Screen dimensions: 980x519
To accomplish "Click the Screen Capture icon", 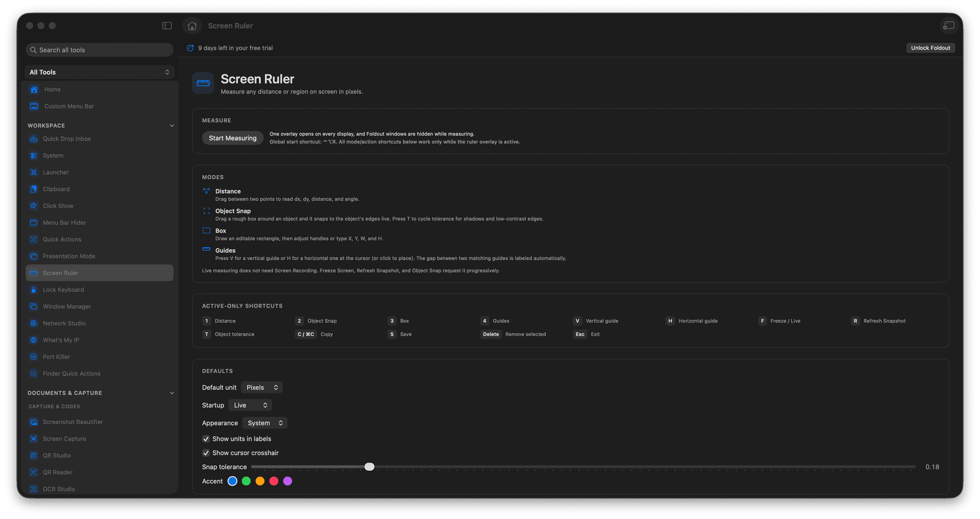I will tap(34, 439).
